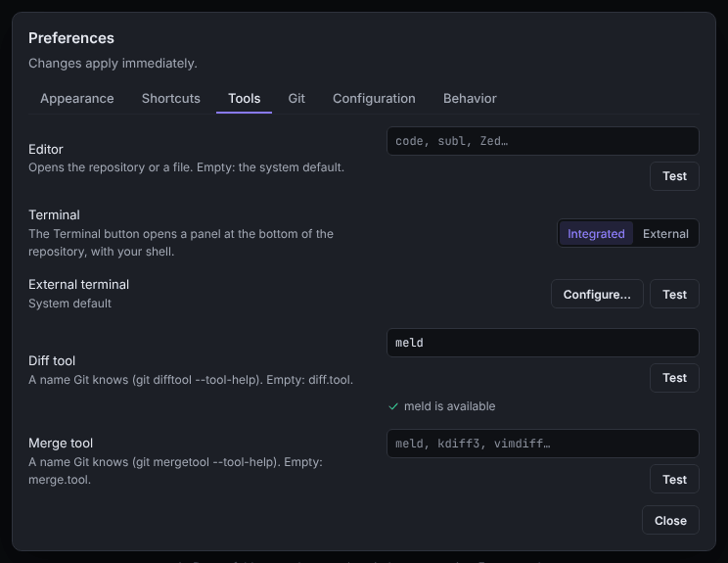Select the Tools tab

pos(245,99)
